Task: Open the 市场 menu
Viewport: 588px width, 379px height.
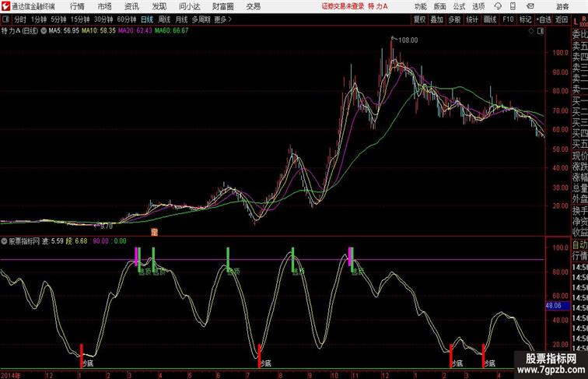Action: click(105, 6)
